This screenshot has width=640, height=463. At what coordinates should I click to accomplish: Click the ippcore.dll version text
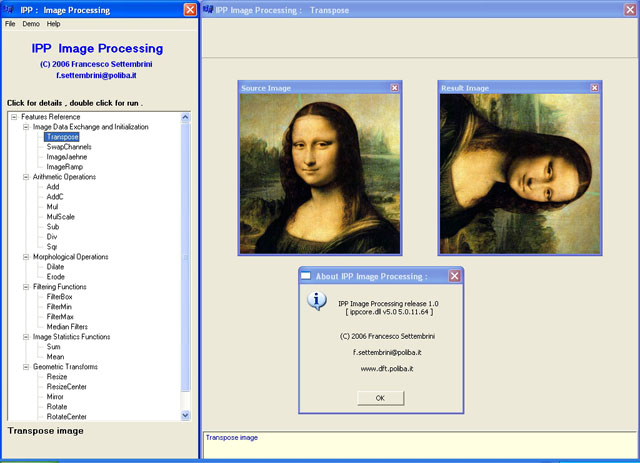[389, 312]
